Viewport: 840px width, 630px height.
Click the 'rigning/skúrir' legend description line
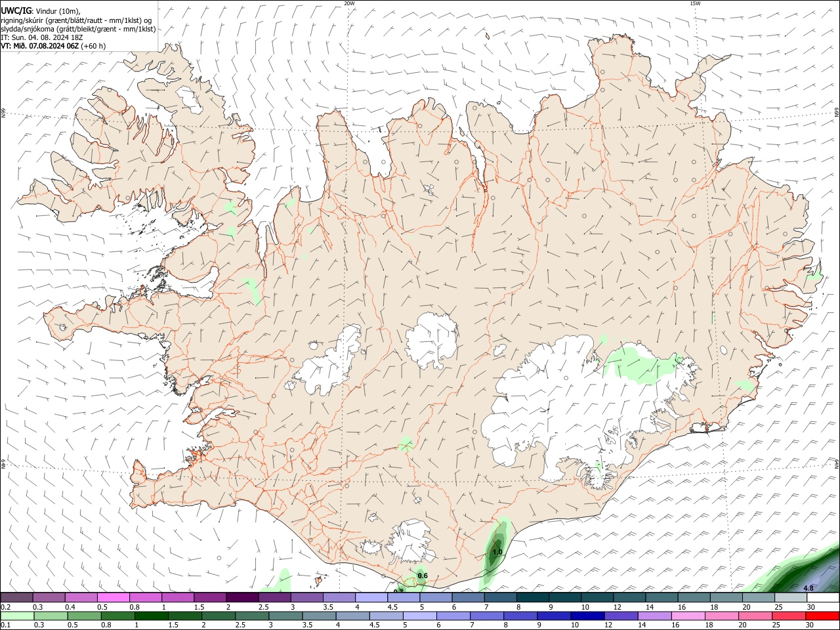point(76,20)
